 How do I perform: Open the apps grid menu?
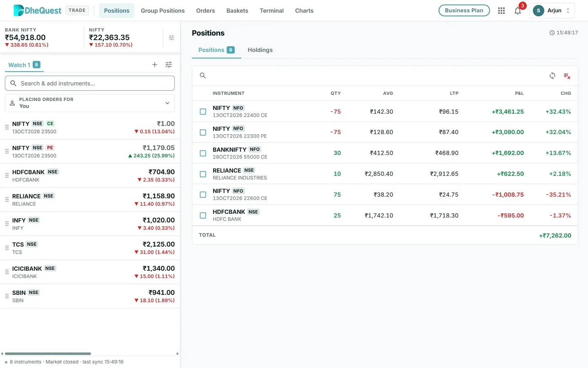point(501,11)
